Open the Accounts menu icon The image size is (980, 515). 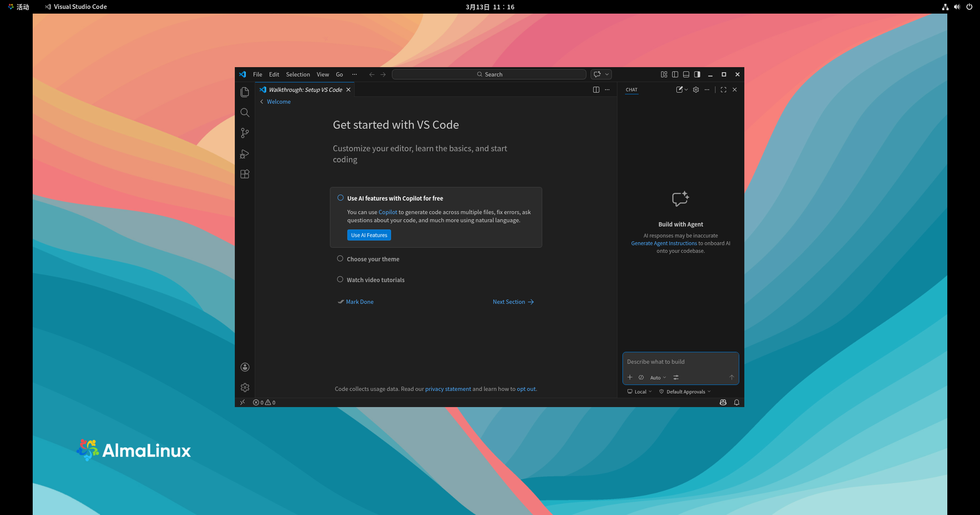pos(245,367)
